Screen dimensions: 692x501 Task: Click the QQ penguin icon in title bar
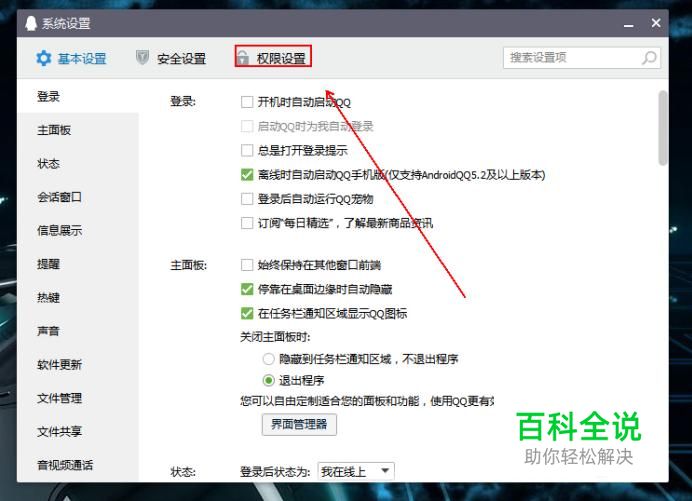(30, 23)
